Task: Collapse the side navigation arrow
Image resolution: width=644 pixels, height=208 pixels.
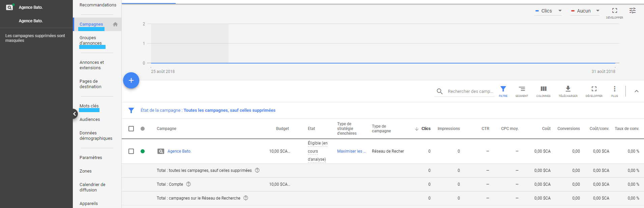Action: pyautogui.click(x=75, y=114)
